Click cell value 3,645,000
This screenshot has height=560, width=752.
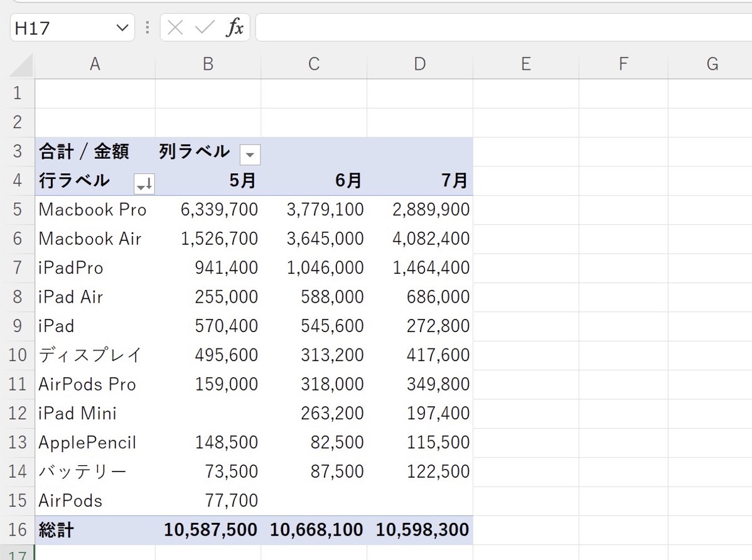314,239
